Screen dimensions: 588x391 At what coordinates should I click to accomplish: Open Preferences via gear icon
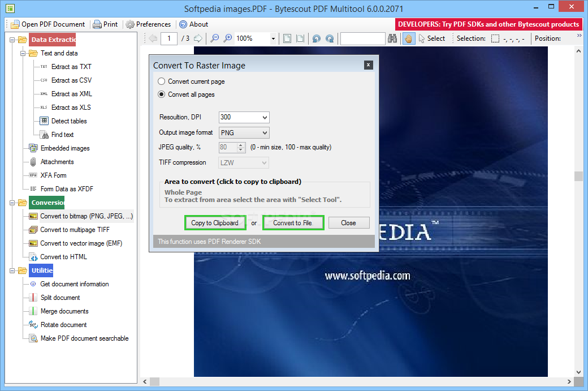[x=130, y=25]
